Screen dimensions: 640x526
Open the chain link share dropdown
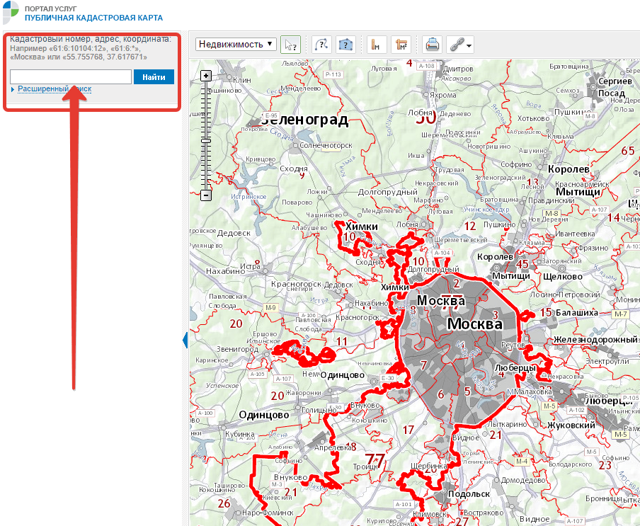click(x=460, y=44)
